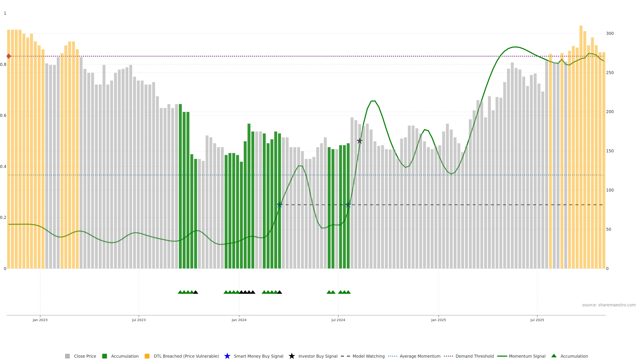Click the 300 label on right price axis
The image size is (644, 362).
pyautogui.click(x=610, y=34)
